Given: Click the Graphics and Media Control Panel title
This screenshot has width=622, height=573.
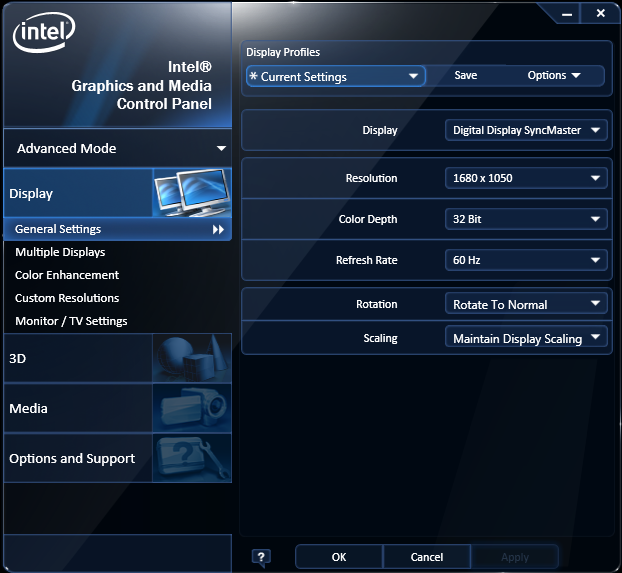Looking at the screenshot, I should coord(141,85).
